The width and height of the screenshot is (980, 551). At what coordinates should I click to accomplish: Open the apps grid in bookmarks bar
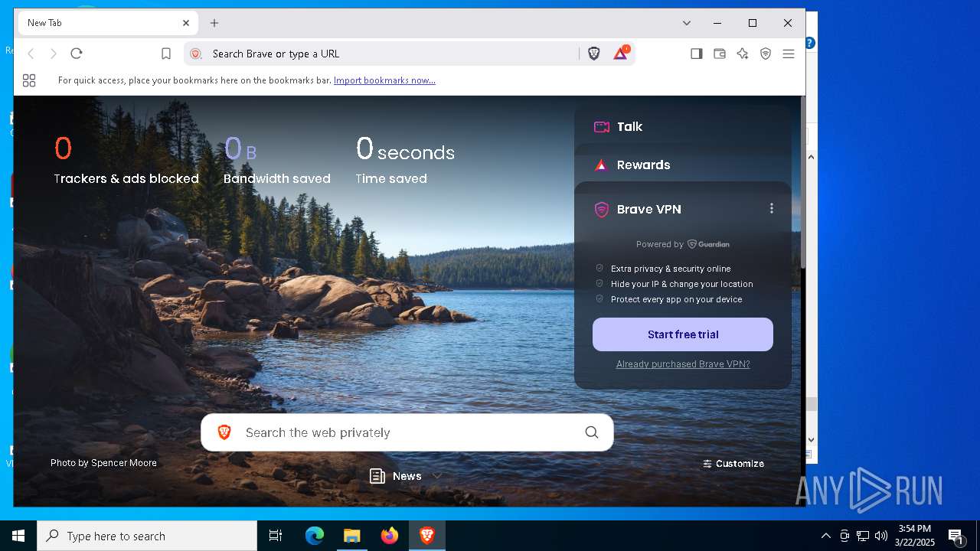[x=29, y=80]
